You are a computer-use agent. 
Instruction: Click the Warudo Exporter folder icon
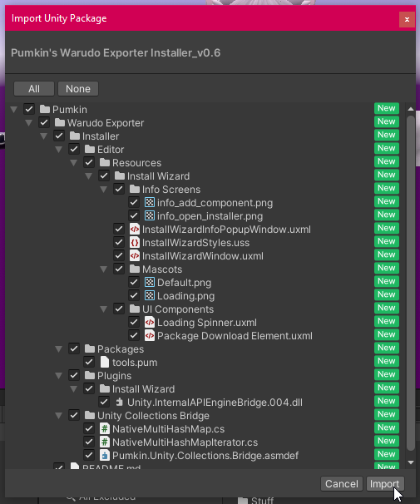point(60,122)
